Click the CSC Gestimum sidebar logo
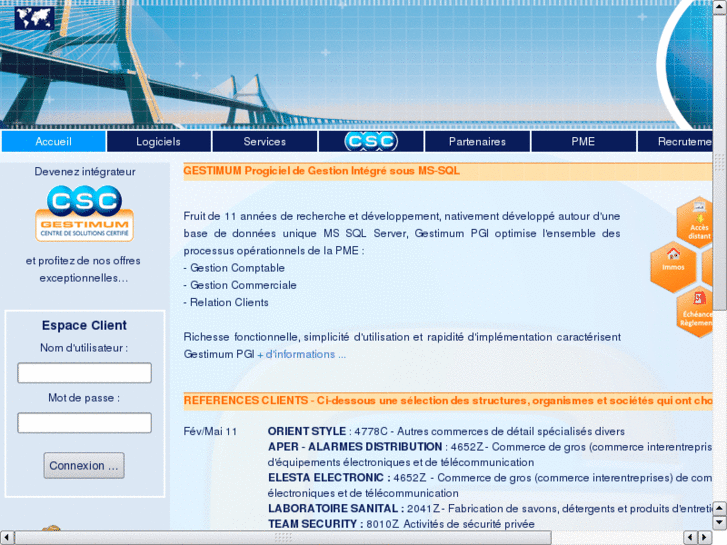 pyautogui.click(x=84, y=213)
